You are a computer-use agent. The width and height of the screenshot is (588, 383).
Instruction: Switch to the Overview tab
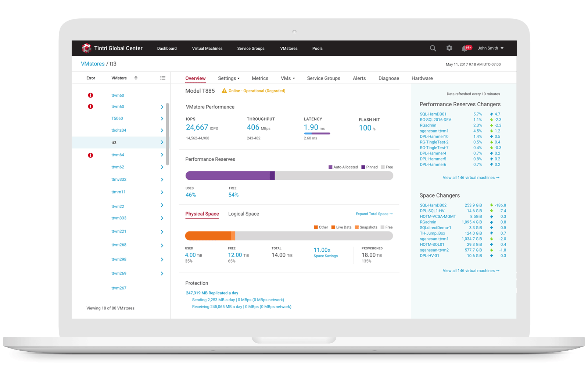(196, 78)
